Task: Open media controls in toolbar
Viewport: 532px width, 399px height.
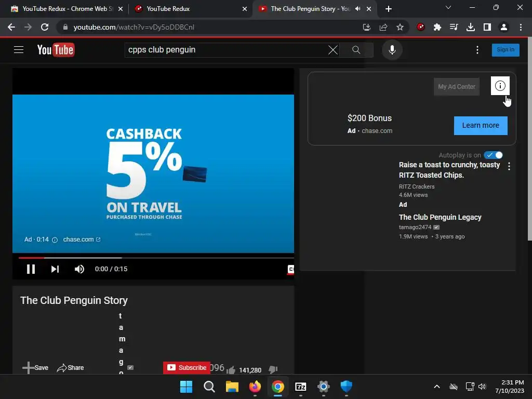Action: [x=454, y=27]
